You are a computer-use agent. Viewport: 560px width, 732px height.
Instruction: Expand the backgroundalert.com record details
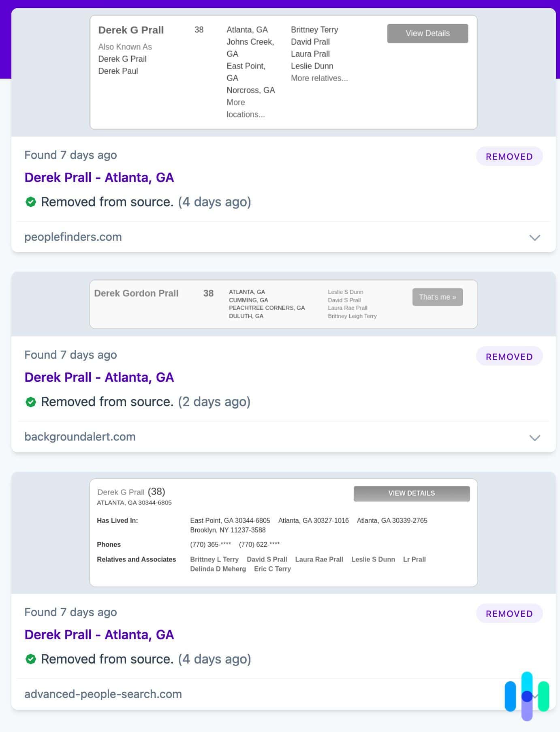pos(535,437)
